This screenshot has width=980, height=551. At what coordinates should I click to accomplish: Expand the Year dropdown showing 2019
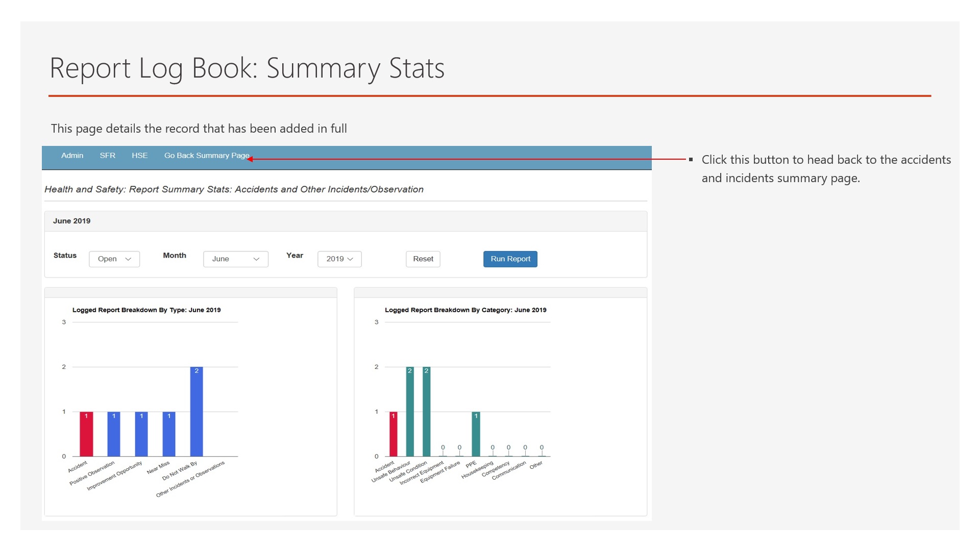tap(339, 259)
